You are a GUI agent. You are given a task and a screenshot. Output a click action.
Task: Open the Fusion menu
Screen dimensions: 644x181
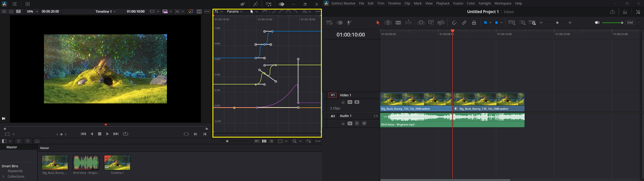(x=458, y=4)
